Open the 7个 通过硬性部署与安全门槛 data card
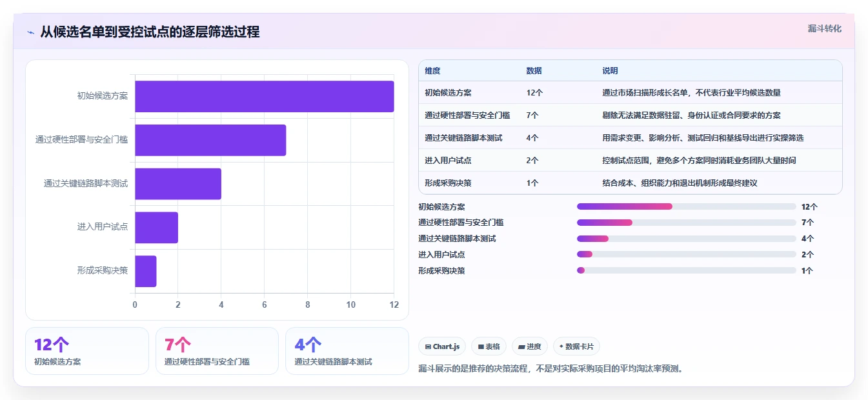The width and height of the screenshot is (868, 400). tap(217, 351)
